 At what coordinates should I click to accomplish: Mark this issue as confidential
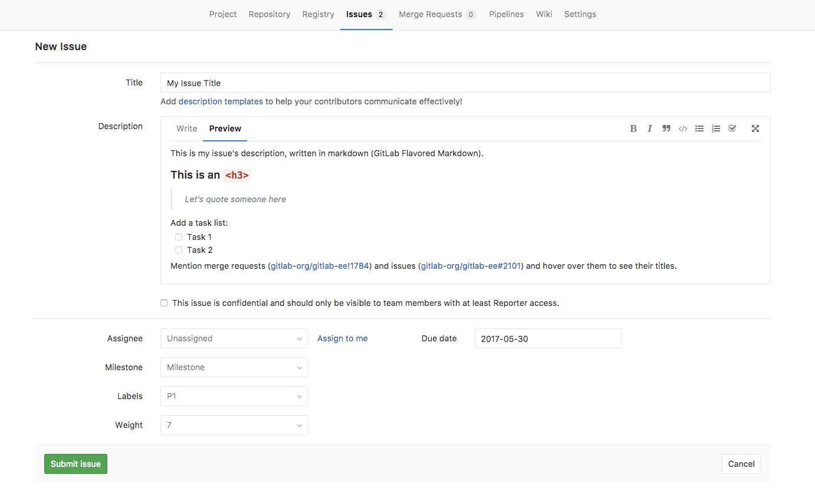[x=164, y=303]
